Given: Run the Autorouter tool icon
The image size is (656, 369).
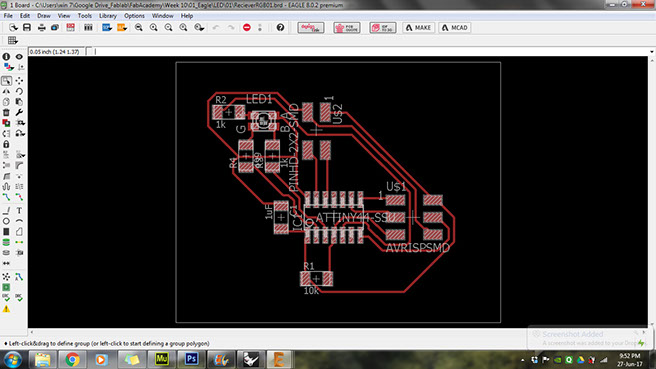Looking at the screenshot, I should tap(19, 277).
